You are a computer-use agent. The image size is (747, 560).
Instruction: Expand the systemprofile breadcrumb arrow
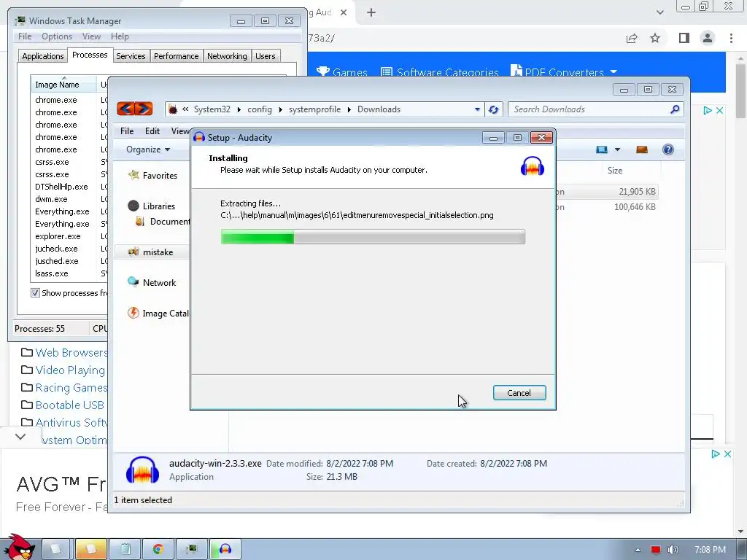coord(349,109)
